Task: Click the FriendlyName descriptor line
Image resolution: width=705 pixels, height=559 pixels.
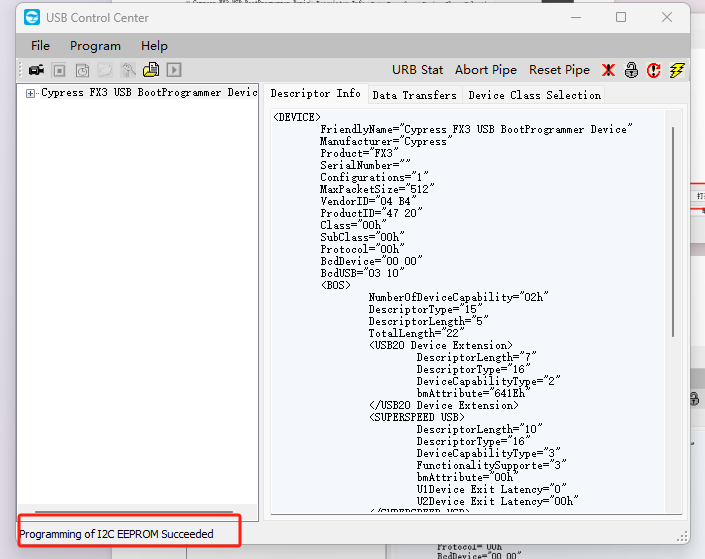Action: tap(476, 130)
